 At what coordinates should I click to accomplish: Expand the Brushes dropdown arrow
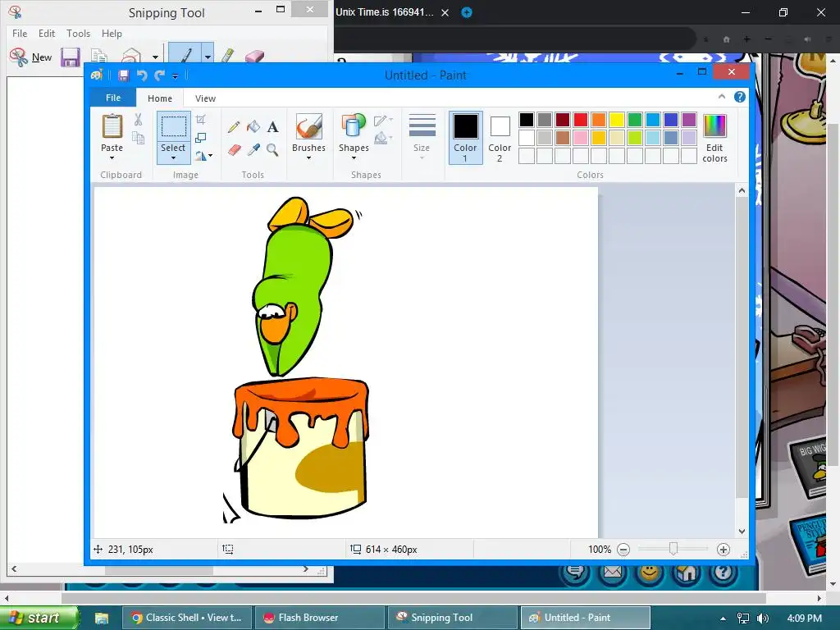[x=309, y=158]
